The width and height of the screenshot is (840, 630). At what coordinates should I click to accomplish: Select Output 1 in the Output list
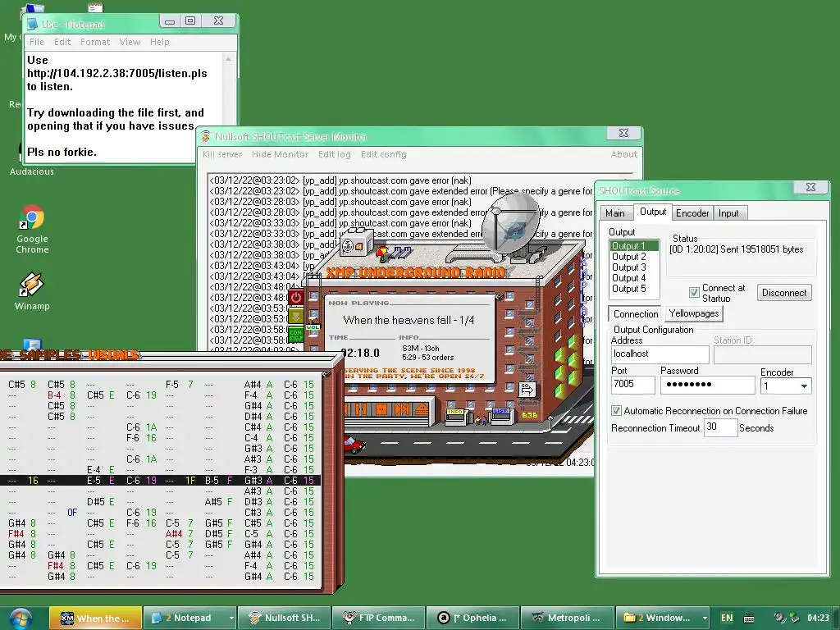click(x=634, y=246)
